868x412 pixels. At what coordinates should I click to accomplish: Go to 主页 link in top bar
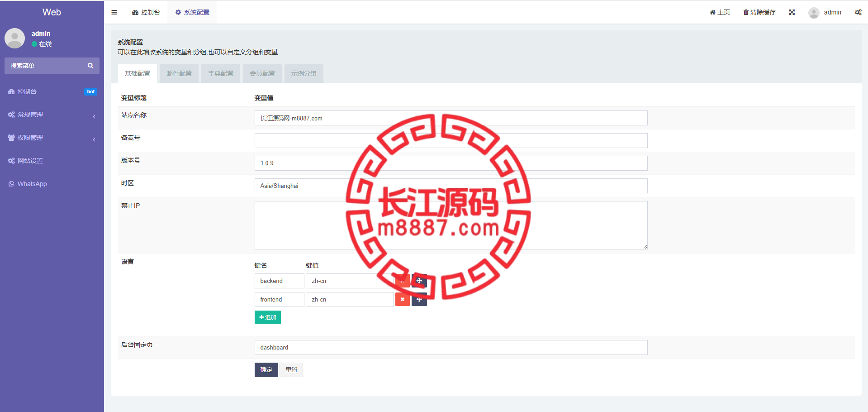click(x=720, y=12)
